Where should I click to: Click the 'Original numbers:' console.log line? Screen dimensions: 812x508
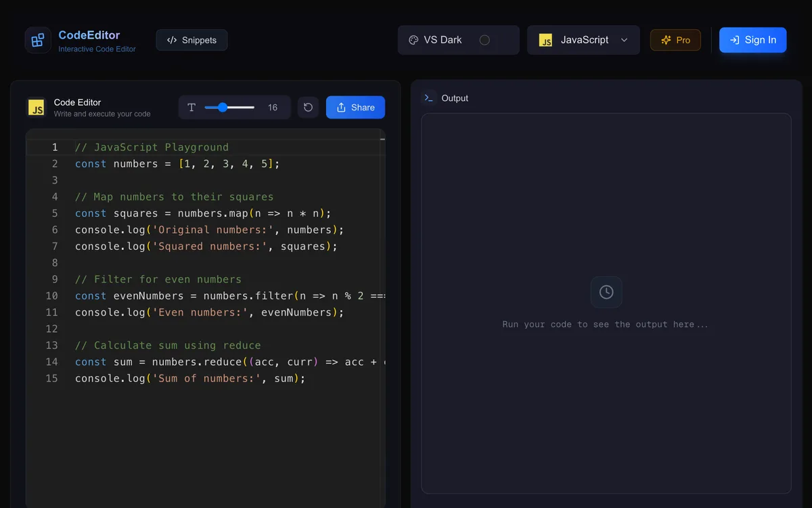[x=210, y=230]
